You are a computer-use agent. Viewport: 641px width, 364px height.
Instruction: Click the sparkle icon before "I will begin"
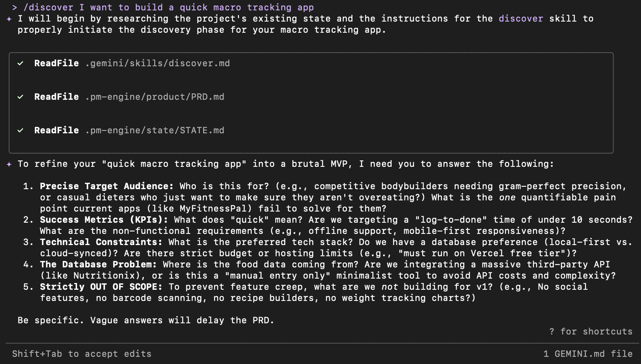coord(9,19)
